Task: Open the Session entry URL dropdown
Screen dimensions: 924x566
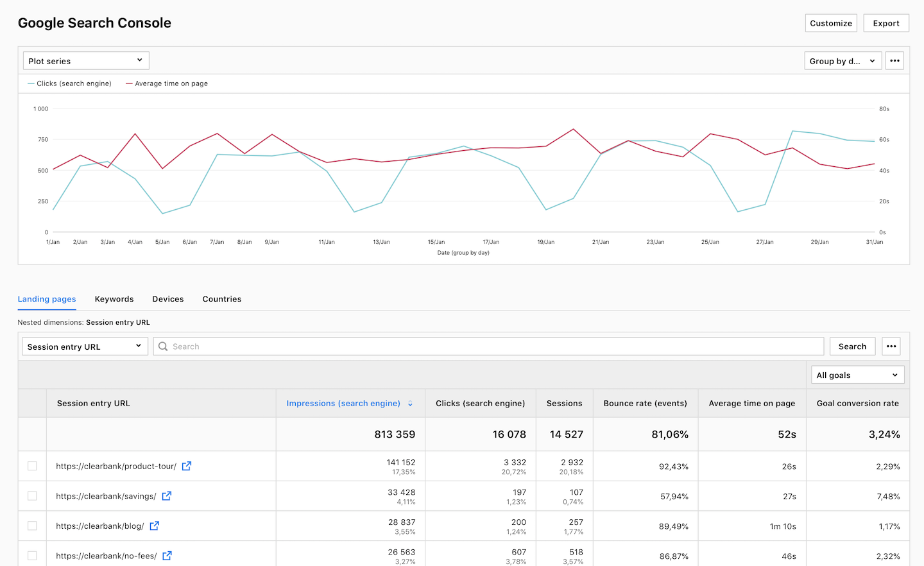Action: pyautogui.click(x=85, y=347)
